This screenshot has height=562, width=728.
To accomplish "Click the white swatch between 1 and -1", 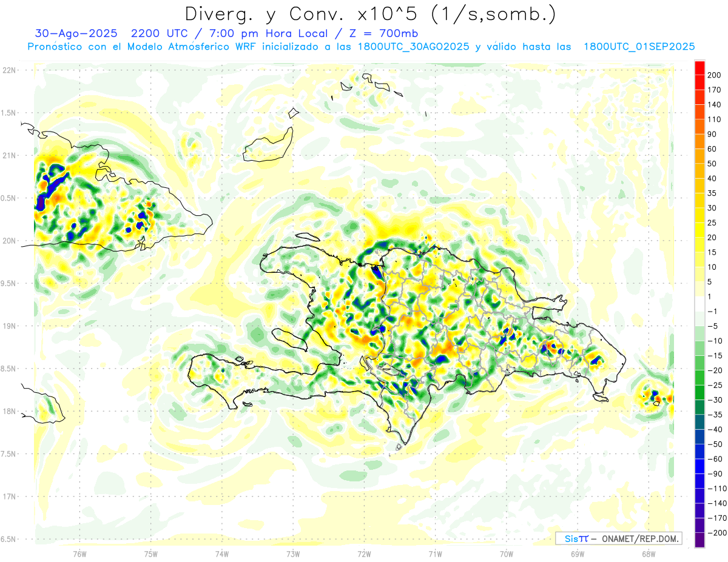I will (x=699, y=304).
